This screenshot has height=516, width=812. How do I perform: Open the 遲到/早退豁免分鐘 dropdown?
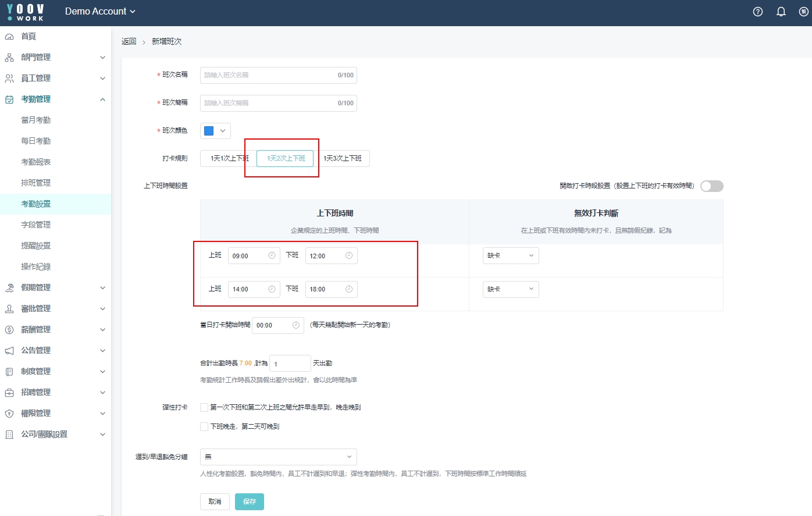tap(278, 457)
